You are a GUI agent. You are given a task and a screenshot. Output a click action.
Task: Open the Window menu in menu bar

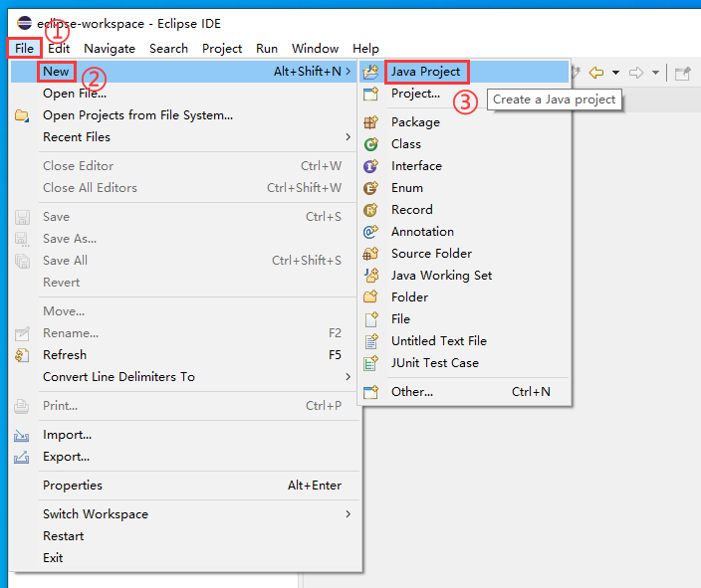pyautogui.click(x=315, y=48)
